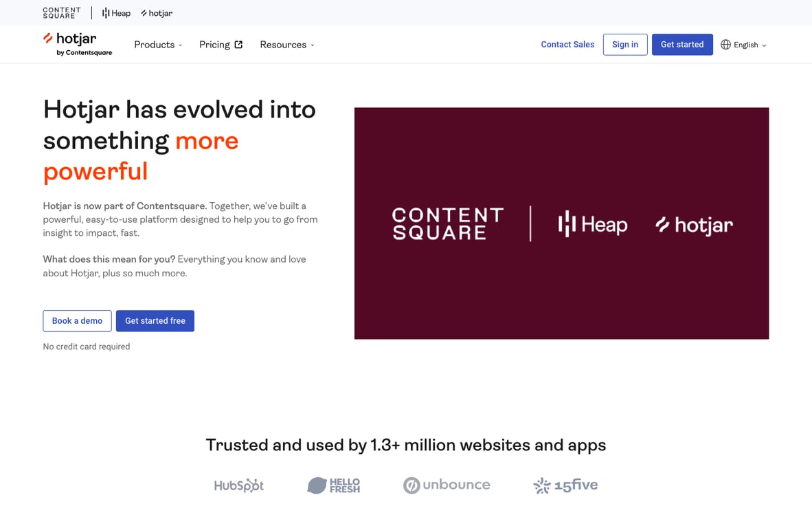Screen dimensions: 812x528
Task: Click the Get started button in header
Action: pos(682,45)
